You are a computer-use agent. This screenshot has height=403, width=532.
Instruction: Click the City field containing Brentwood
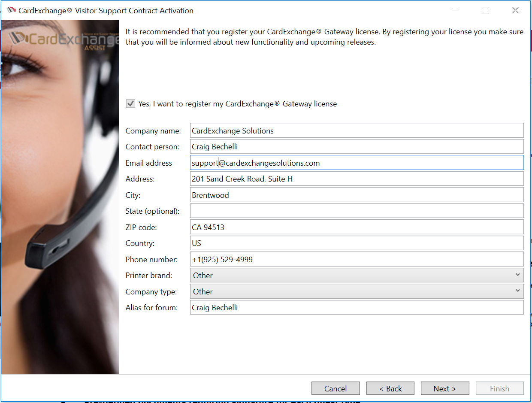(357, 195)
